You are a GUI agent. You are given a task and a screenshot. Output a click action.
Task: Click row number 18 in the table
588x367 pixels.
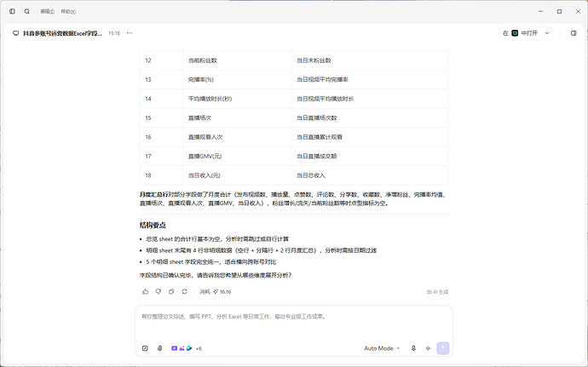pos(148,175)
